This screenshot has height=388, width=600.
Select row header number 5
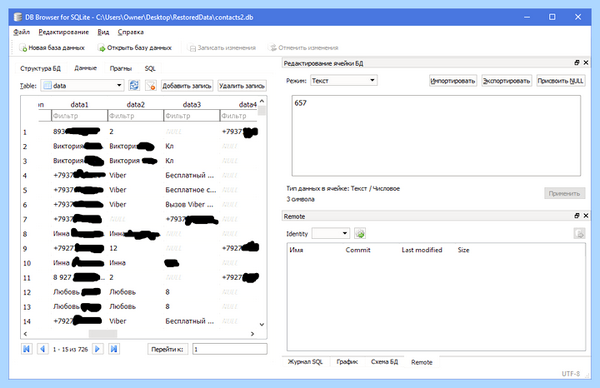[x=25, y=190]
